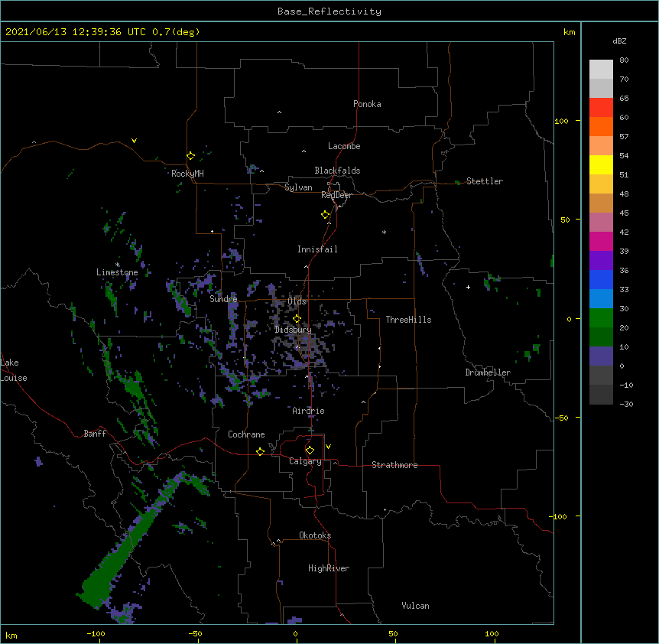Click the RedDeer city label
Viewport: 659px width, 644px height.
coord(336,195)
